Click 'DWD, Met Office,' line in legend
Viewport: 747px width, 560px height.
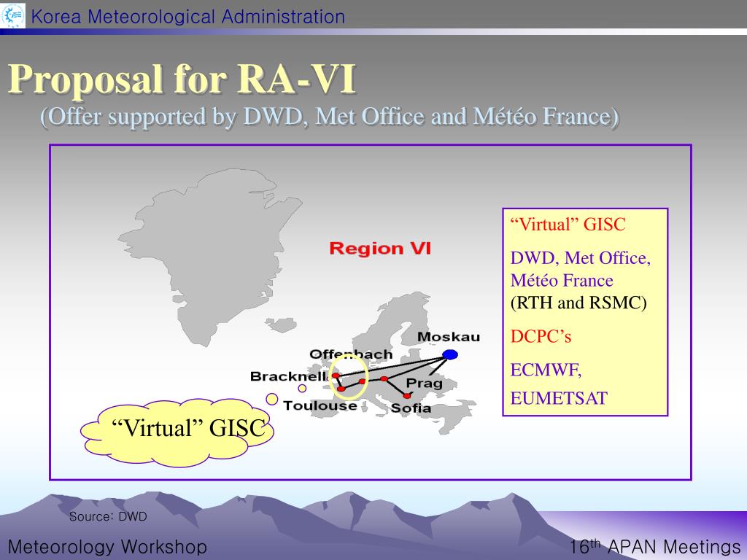(580, 258)
